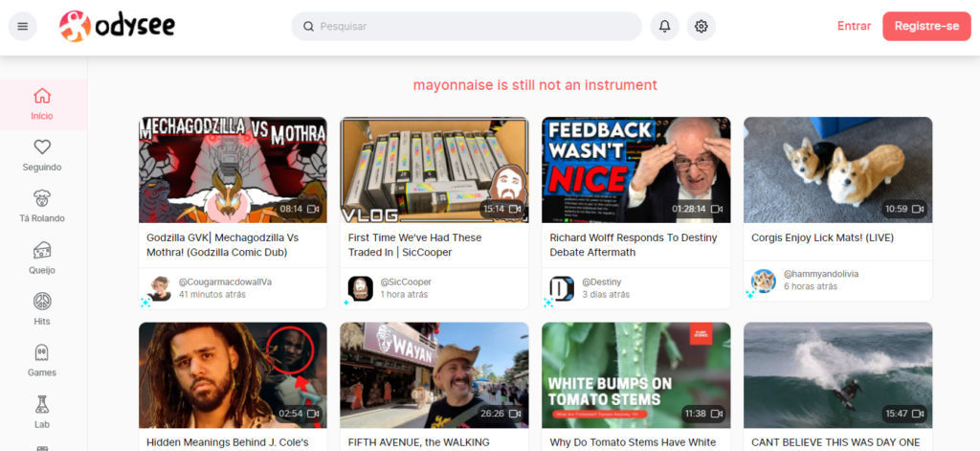This screenshot has height=451, width=980.
Task: Click the @SicCooper channel avatar
Action: (x=361, y=288)
